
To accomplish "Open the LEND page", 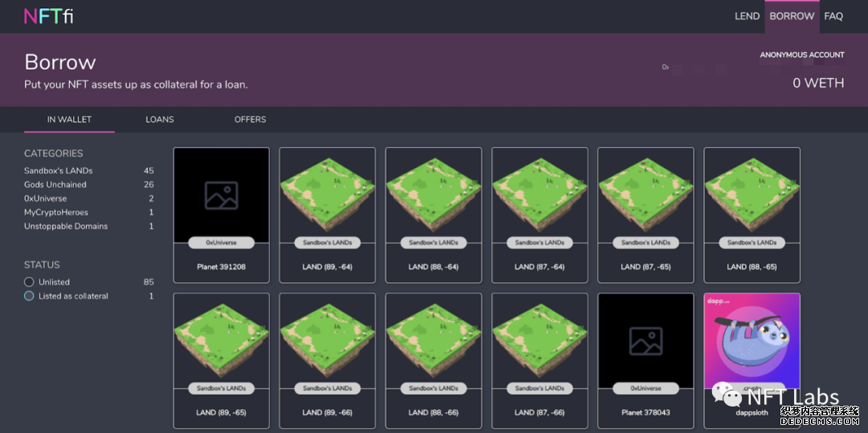I will (747, 16).
